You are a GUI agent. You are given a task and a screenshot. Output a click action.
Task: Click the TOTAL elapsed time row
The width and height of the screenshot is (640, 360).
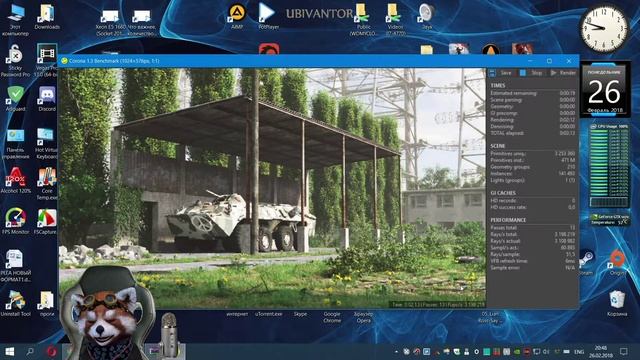tap(533, 133)
